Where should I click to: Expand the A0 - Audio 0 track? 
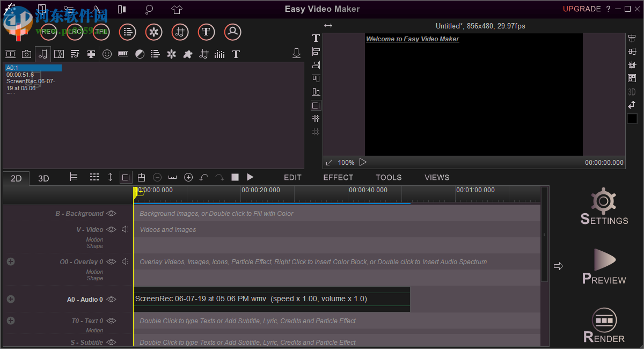(10, 299)
